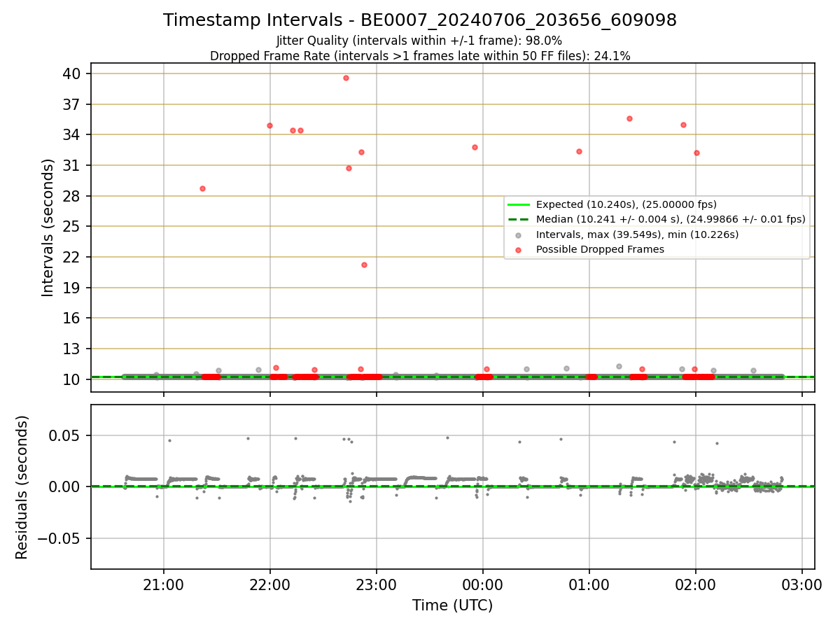The height and width of the screenshot is (630, 840).
Task: Click the '37' y-axis tick label
Action: (73, 104)
